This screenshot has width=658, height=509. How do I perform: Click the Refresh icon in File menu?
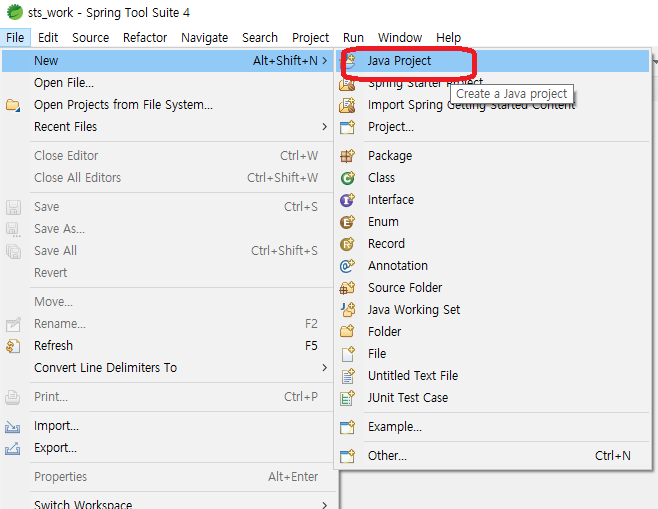pos(13,346)
